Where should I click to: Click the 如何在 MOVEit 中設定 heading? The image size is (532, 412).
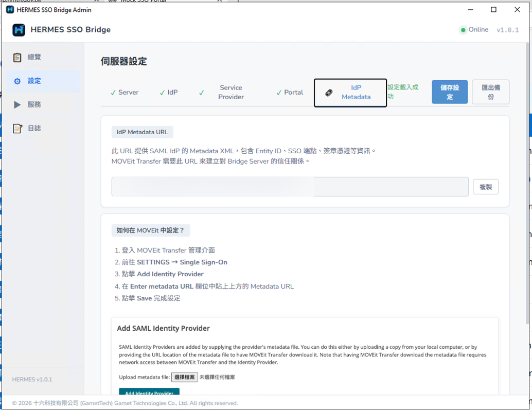pos(151,230)
